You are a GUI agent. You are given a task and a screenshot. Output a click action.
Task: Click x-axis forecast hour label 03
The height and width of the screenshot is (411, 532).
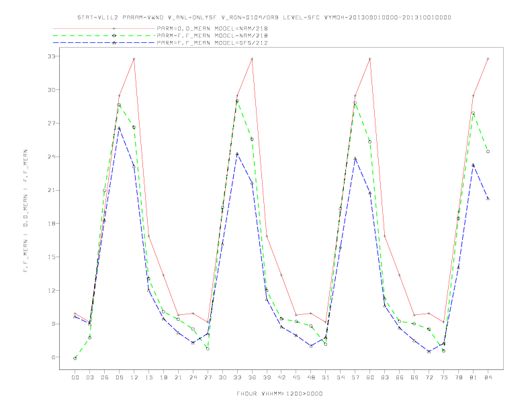pos(89,377)
